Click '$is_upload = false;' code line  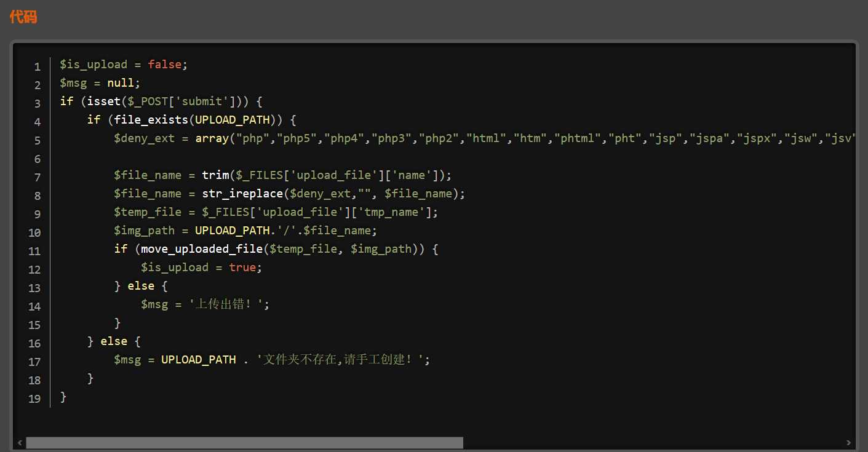pyautogui.click(x=124, y=65)
